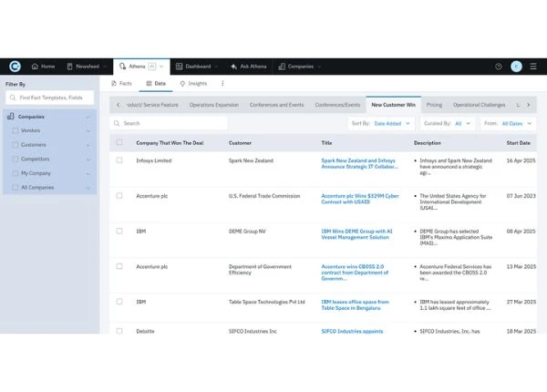This screenshot has width=547, height=392.
Task: Open the Sort By Date Added dropdown
Action: point(381,123)
